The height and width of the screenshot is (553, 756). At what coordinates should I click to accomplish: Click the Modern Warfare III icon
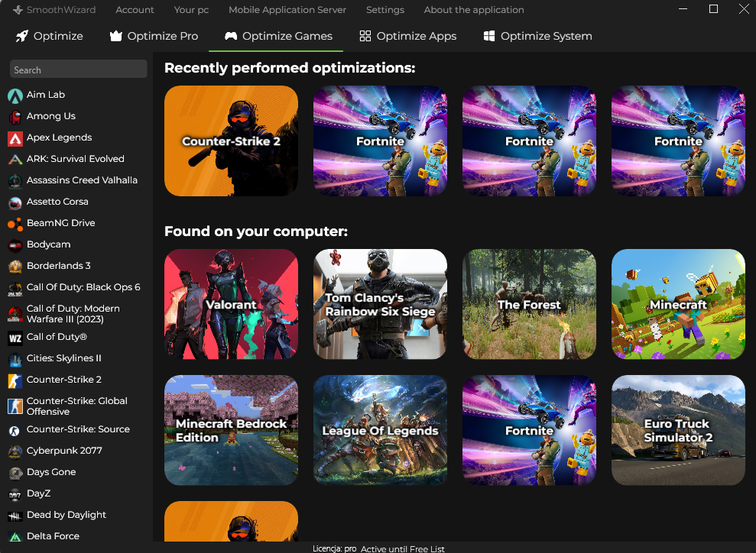[x=15, y=314]
